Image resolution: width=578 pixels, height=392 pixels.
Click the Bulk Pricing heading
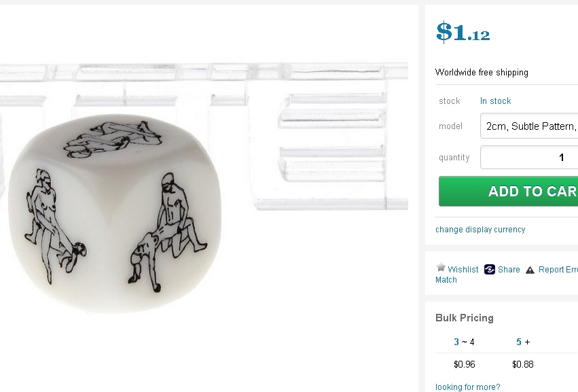pos(465,318)
